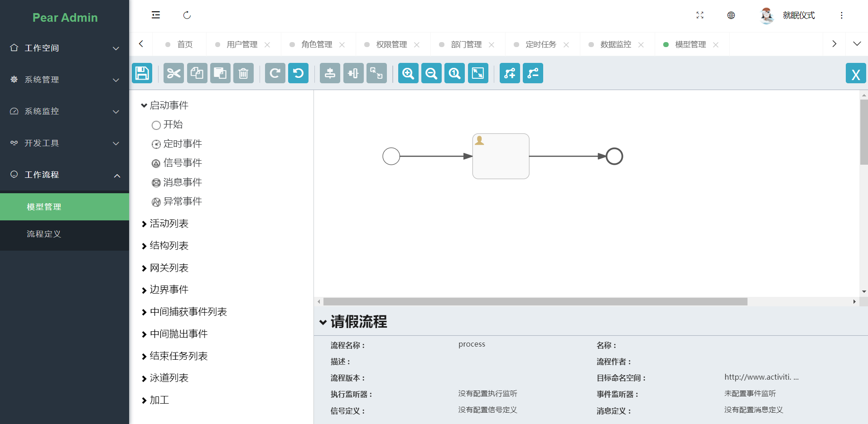Click the canvas vertical scrollbar
Screen dimensions: 868x424
[x=864, y=132]
